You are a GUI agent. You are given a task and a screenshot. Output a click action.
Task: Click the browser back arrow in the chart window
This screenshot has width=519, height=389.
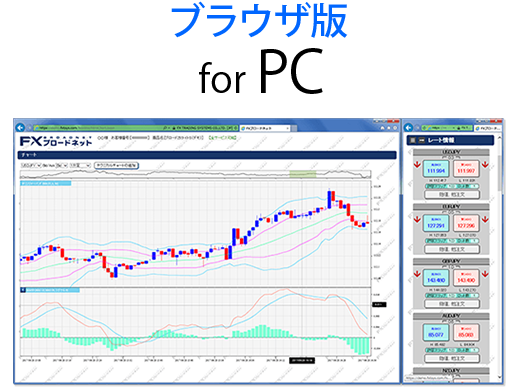[x=20, y=127]
